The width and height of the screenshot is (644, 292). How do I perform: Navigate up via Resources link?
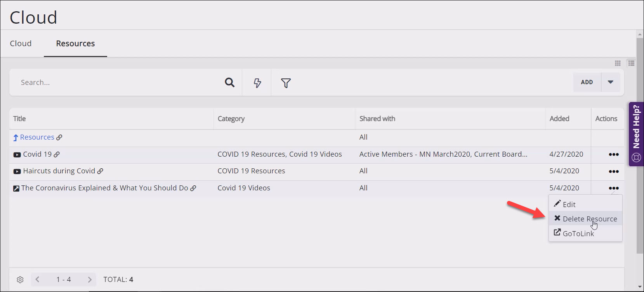37,137
